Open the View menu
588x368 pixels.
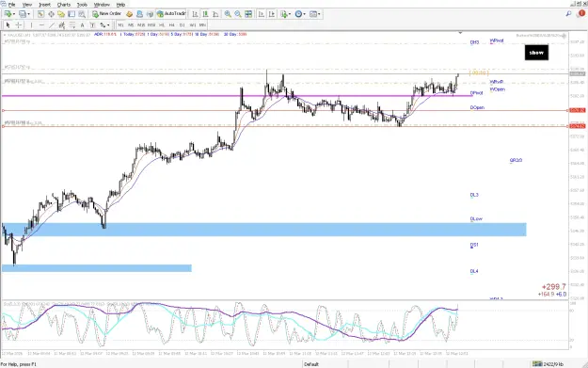click(27, 5)
